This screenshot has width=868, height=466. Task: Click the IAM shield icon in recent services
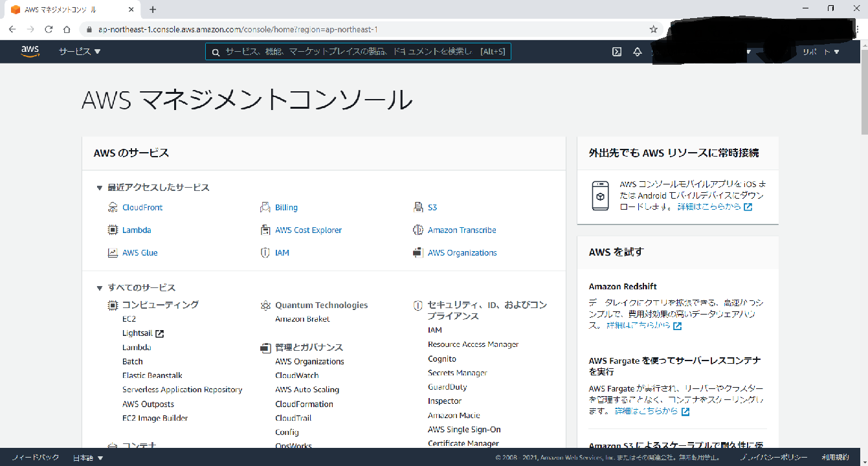coord(265,253)
